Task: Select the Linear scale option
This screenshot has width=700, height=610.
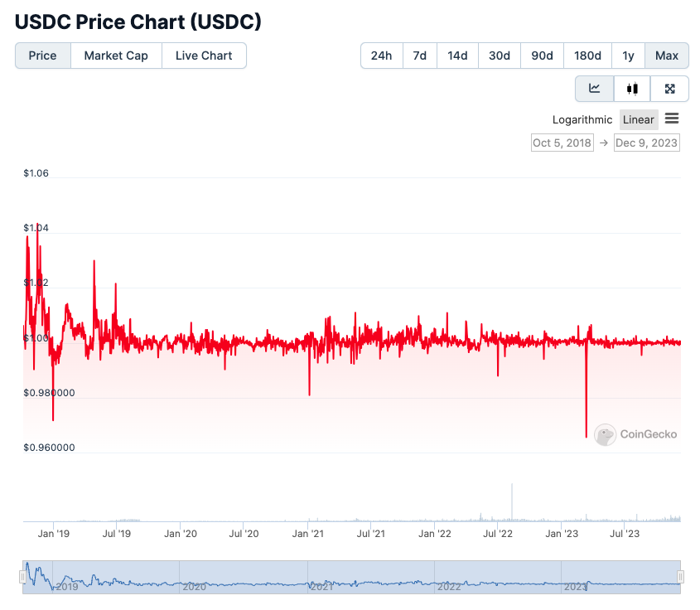Action: (638, 119)
